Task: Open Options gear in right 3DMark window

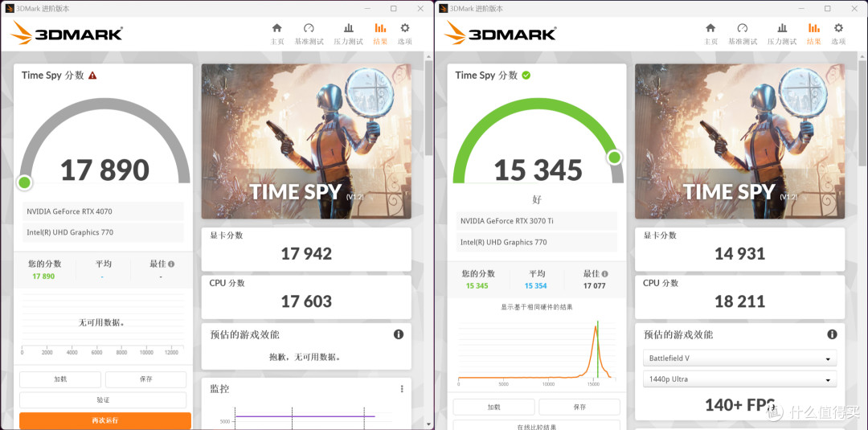Action: pos(838,34)
